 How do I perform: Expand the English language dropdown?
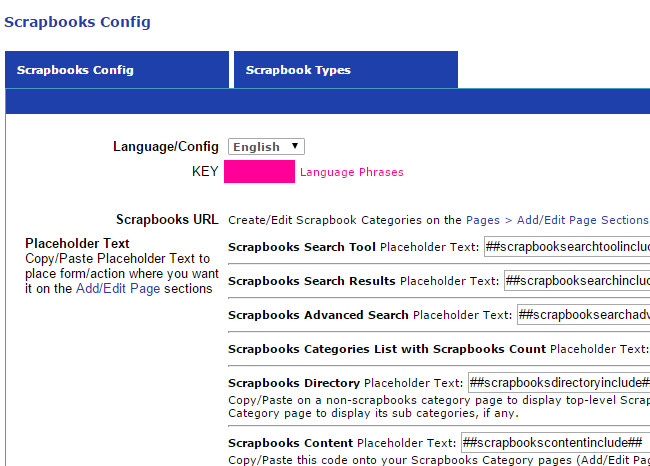(266, 146)
